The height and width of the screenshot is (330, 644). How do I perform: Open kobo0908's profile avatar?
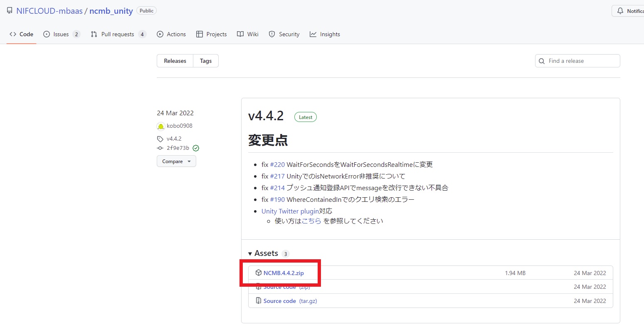tap(161, 126)
